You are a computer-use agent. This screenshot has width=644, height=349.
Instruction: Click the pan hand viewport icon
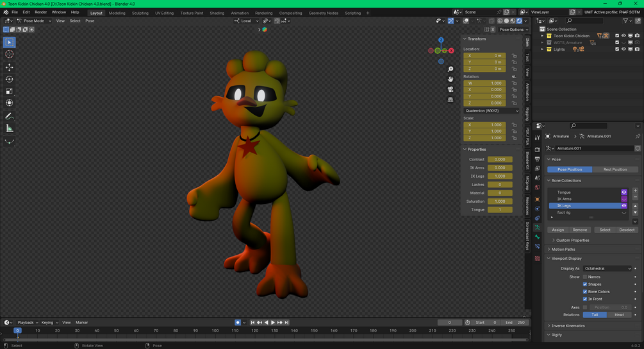450,79
